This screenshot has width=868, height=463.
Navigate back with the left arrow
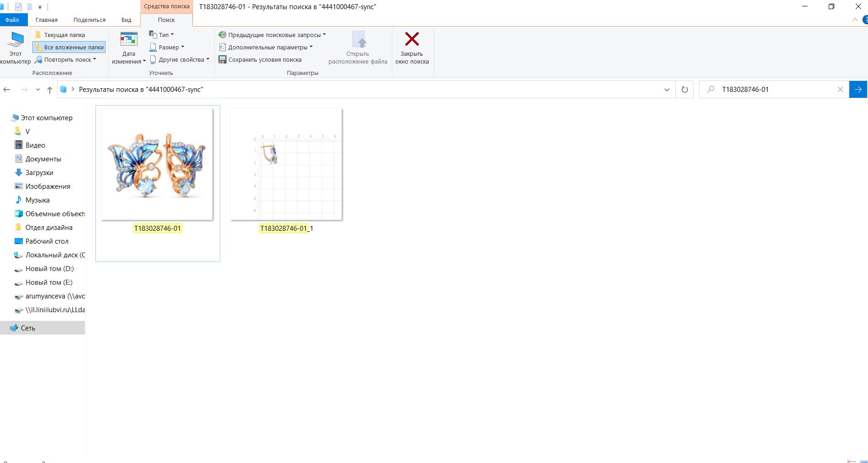click(x=7, y=90)
